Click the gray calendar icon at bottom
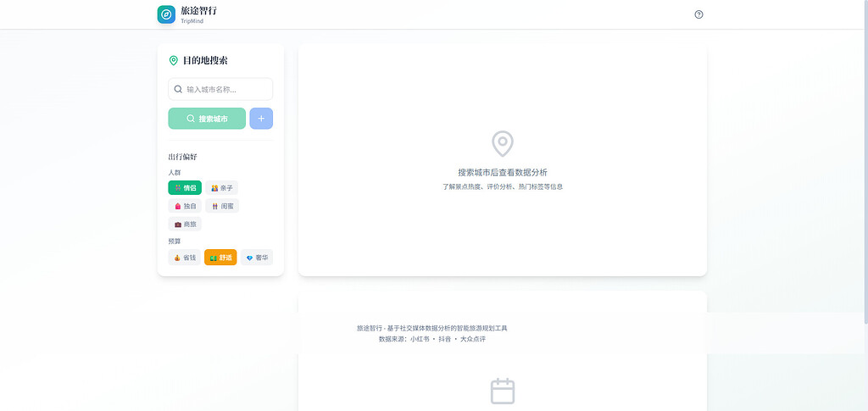Image resolution: width=868 pixels, height=411 pixels. 503,392
